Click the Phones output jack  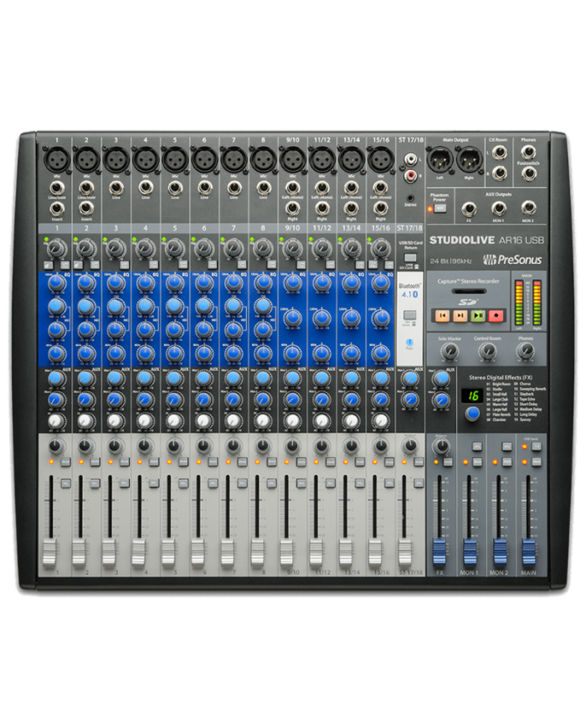click(x=528, y=152)
